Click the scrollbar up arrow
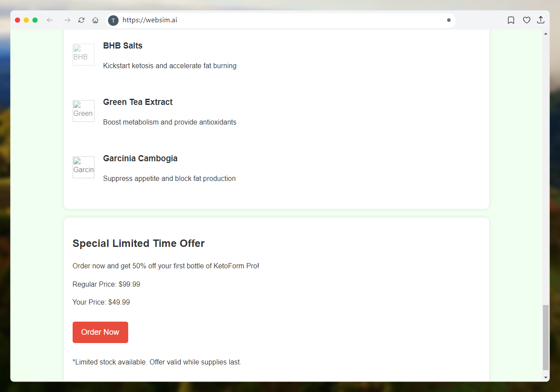This screenshot has height=392, width=560. (546, 34)
